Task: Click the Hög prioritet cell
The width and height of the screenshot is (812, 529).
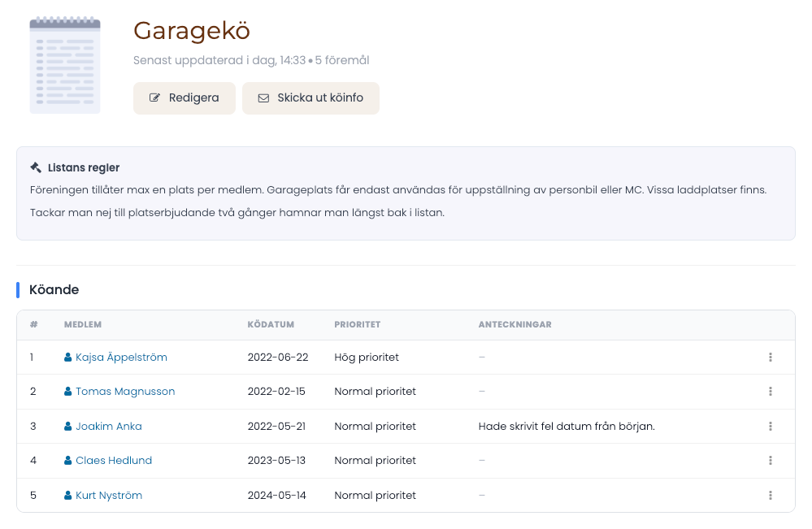Action: coord(367,358)
